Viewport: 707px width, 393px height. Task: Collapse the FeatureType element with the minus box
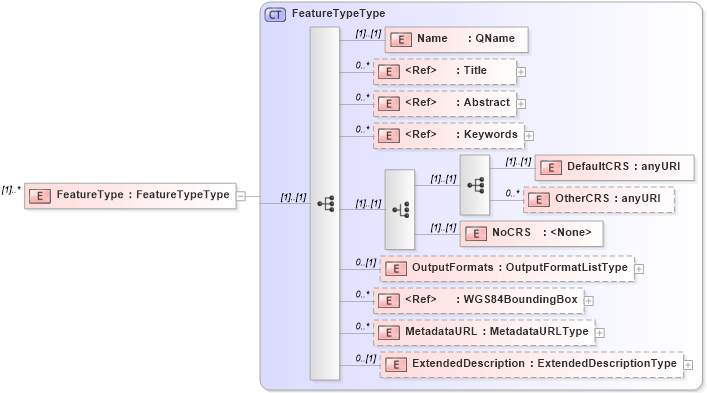[x=241, y=196]
